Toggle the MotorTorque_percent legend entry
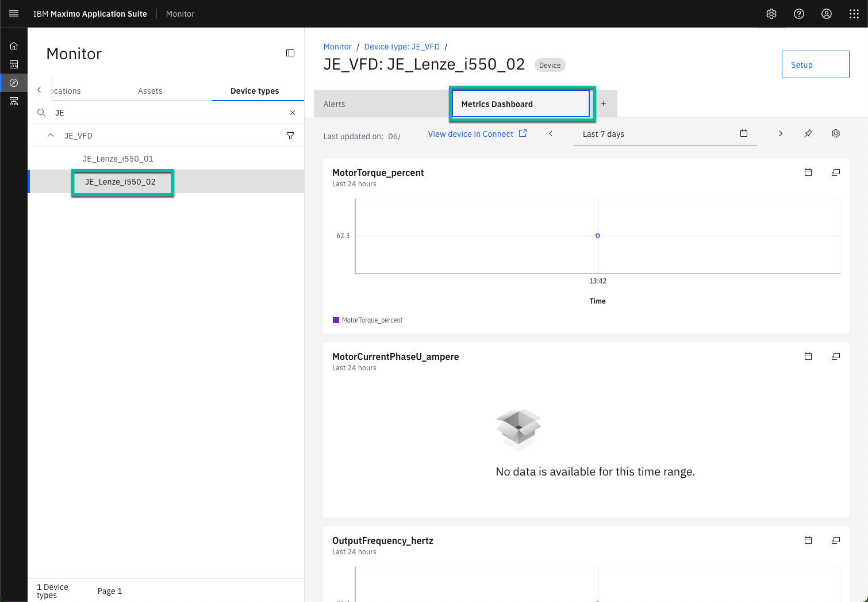This screenshot has height=602, width=868. click(368, 320)
